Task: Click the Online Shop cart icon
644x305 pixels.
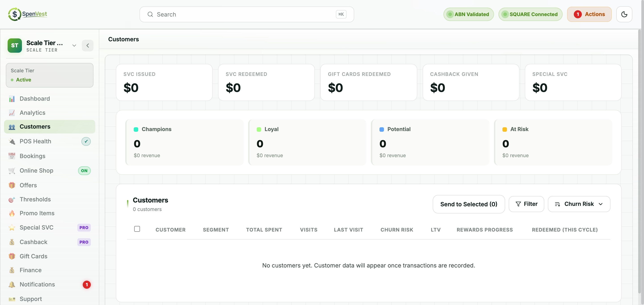Action: pos(12,171)
